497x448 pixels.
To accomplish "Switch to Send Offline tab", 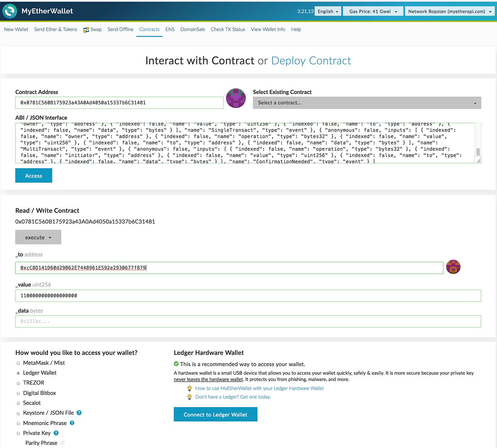I will click(120, 29).
